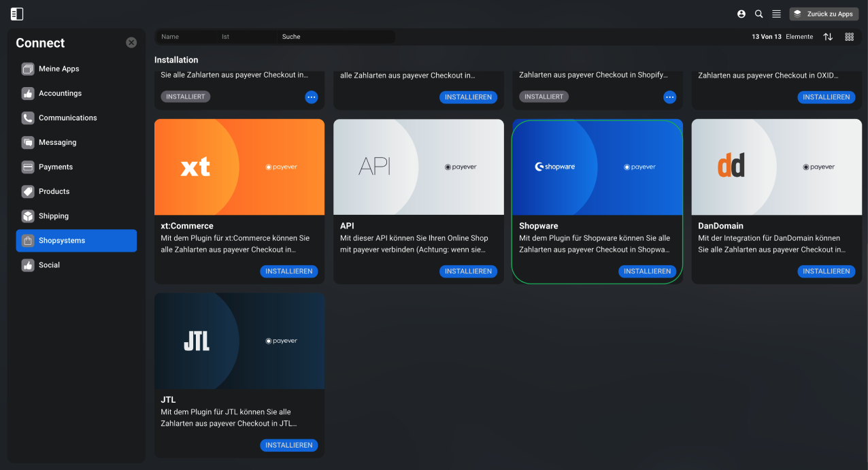The image size is (868, 470).
Task: Click the credit card icon beside Payments
Action: coord(28,167)
